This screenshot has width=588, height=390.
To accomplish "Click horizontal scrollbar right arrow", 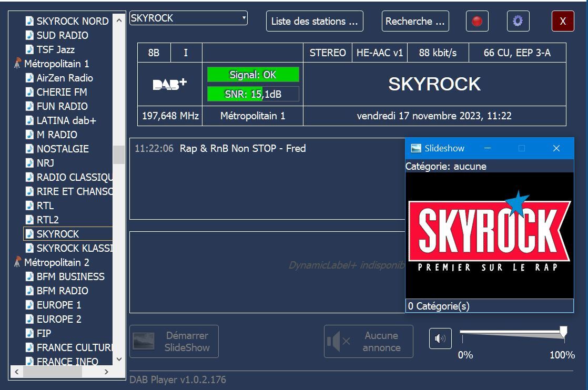I will [106, 372].
